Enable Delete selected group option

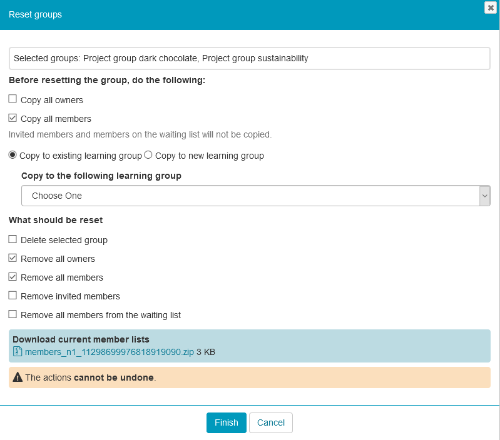point(13,239)
